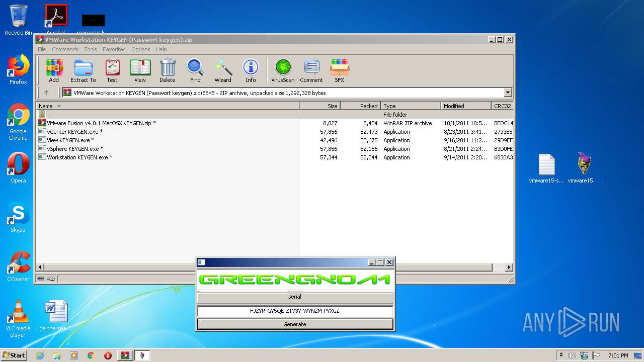Open the reasonpack desktop icon
Screen dimensions: 644x362
(94, 24)
